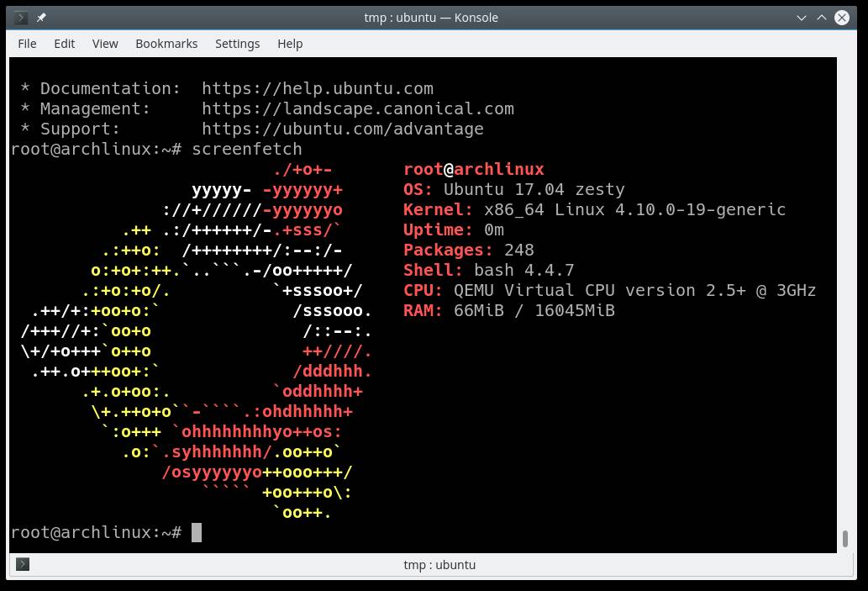This screenshot has width=868, height=591.
Task: Click the cursor block at bottom prompt
Action: (x=197, y=533)
